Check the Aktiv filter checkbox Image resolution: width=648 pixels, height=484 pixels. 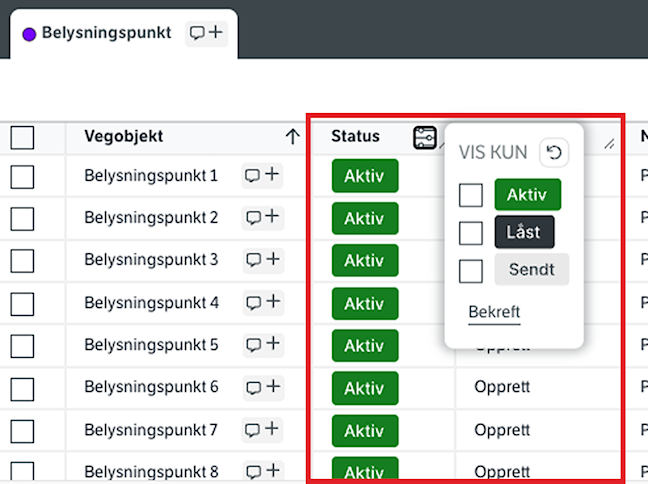[471, 195]
